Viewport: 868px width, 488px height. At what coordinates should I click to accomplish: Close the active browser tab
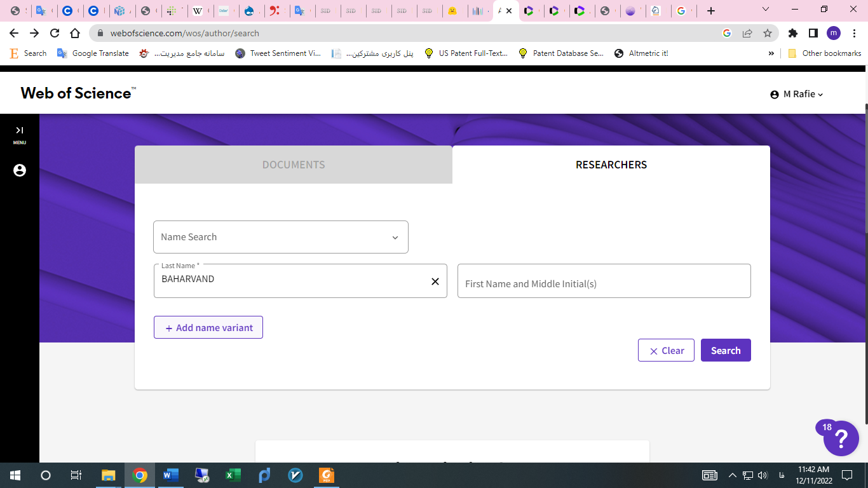[509, 11]
